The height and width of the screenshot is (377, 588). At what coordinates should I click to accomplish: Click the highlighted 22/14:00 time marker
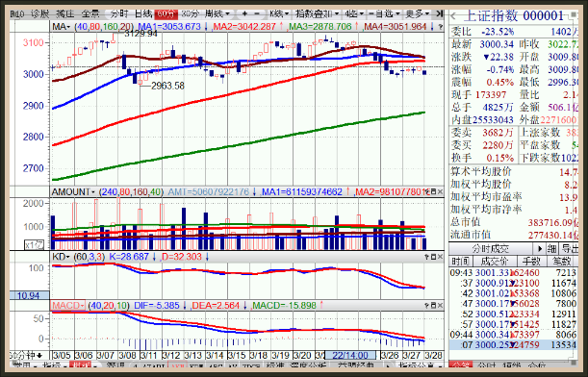(350, 355)
